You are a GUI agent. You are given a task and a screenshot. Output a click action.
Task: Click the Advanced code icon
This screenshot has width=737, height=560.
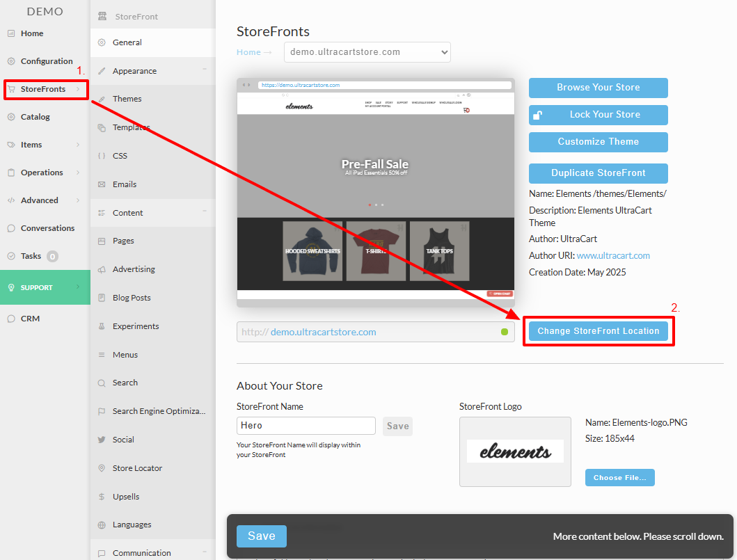pyautogui.click(x=11, y=200)
